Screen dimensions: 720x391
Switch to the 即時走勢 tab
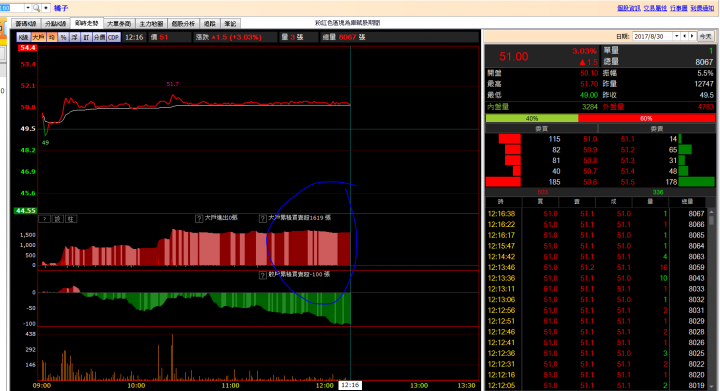[x=86, y=23]
